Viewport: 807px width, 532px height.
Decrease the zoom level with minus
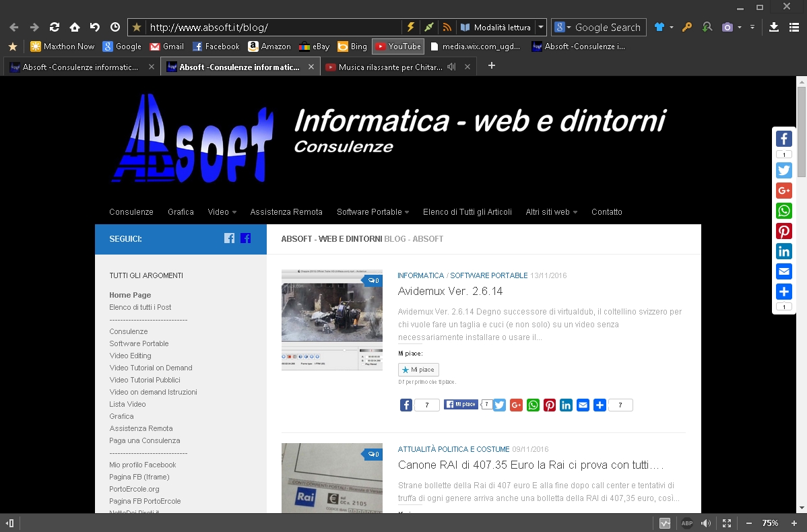tap(749, 523)
